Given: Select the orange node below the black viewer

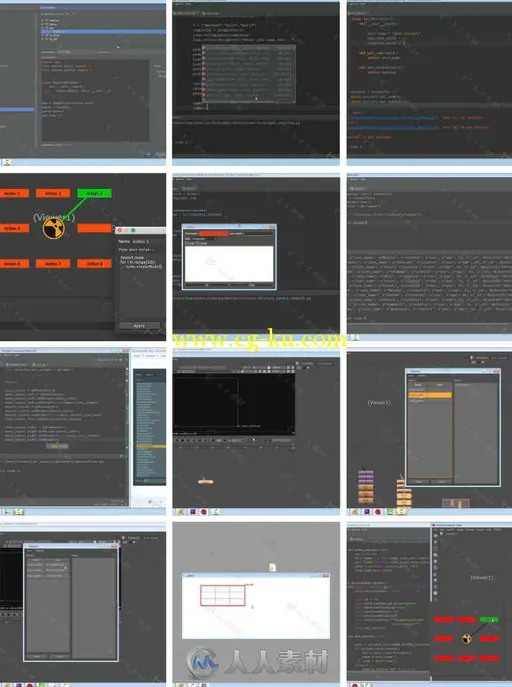Looking at the screenshot, I should (x=205, y=482).
